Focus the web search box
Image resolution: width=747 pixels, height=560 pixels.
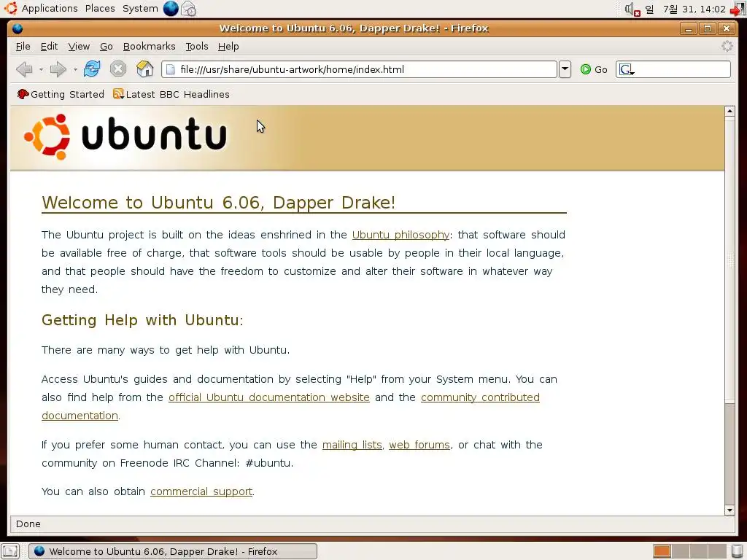point(673,69)
